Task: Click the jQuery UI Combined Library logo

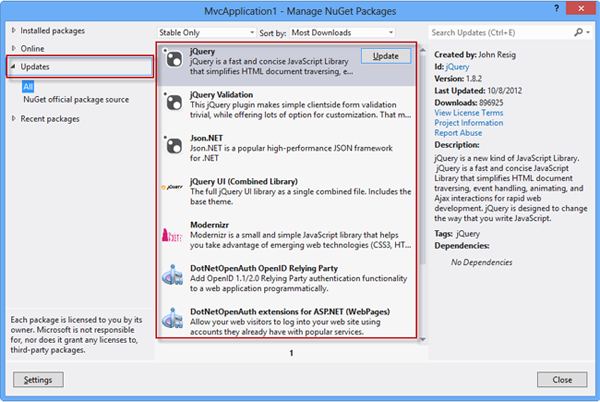Action: click(172, 187)
